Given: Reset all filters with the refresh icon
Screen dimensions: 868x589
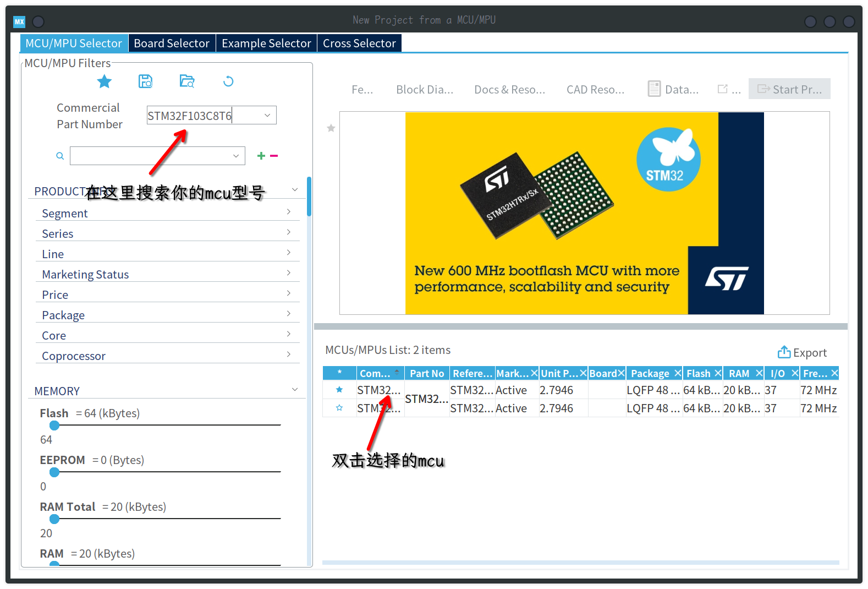Looking at the screenshot, I should (228, 81).
